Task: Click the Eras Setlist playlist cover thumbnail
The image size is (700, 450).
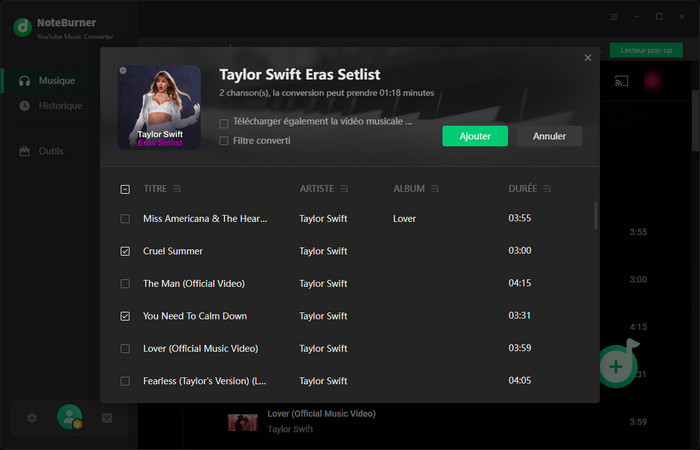Action: tap(159, 107)
